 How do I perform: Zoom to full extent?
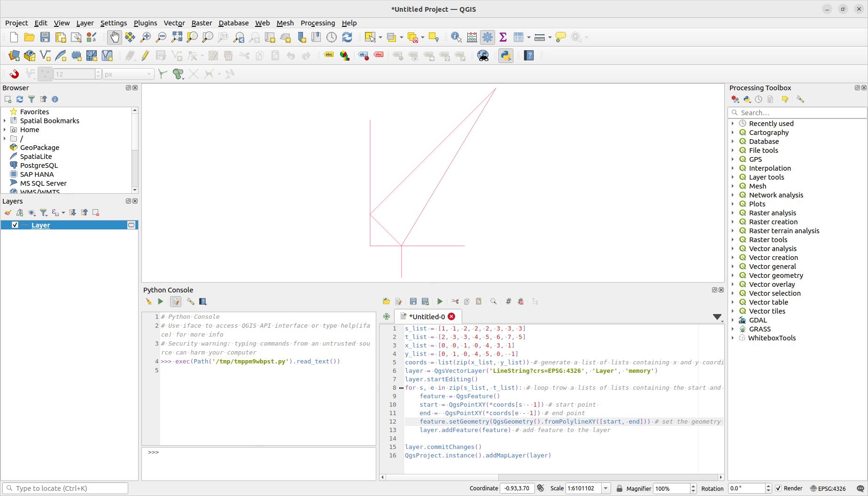coord(177,37)
